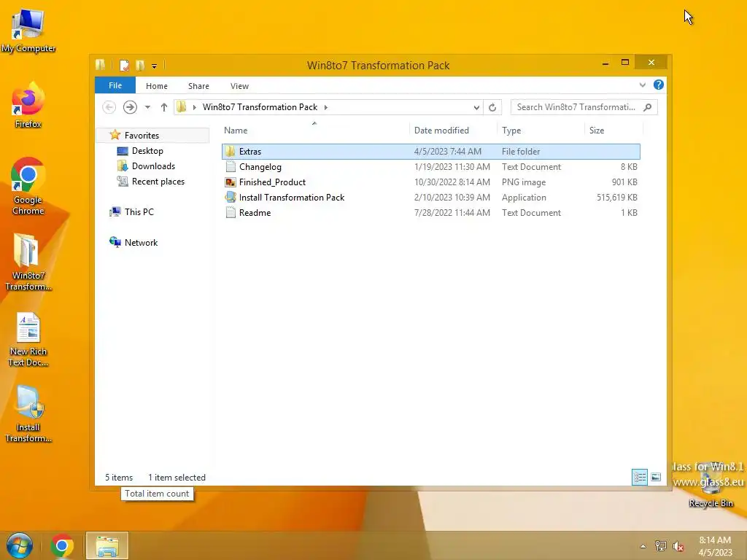The width and height of the screenshot is (747, 560).
Task: Select Network in navigation pane
Action: point(141,242)
